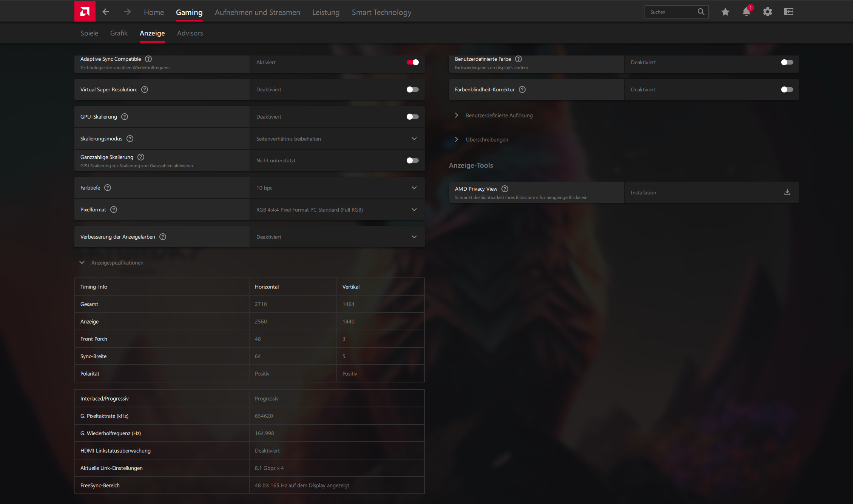Show help for Virtual Super Resolution

[x=145, y=89]
